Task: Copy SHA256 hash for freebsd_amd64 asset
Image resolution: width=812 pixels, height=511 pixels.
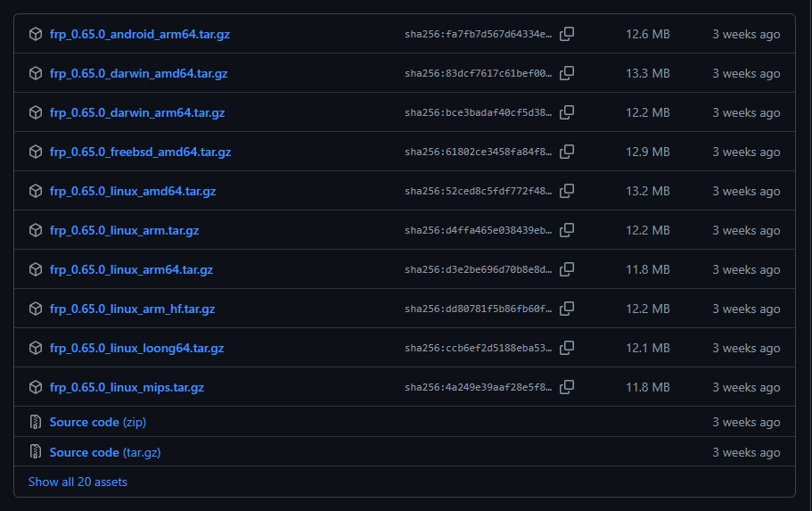Action: point(567,152)
